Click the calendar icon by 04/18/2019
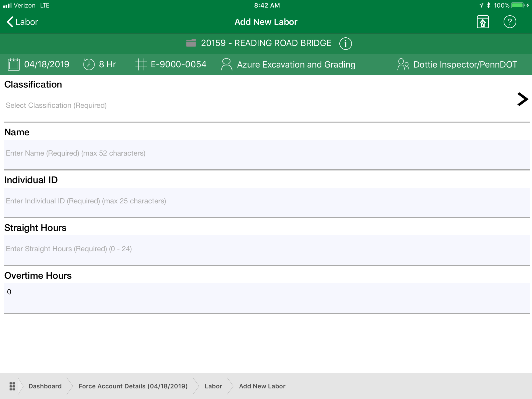Viewport: 532px width, 399px height. (14, 64)
